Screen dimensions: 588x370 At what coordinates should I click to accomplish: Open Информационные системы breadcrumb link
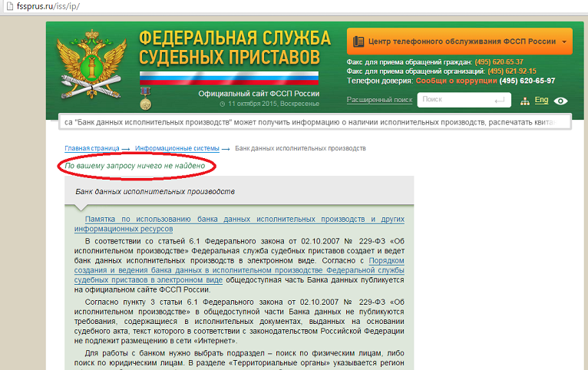(177, 148)
